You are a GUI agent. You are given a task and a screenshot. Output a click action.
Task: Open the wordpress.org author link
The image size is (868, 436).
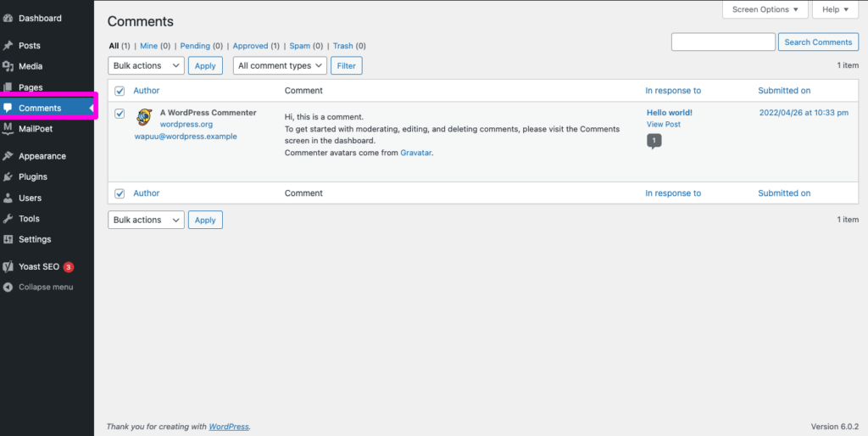click(x=186, y=125)
